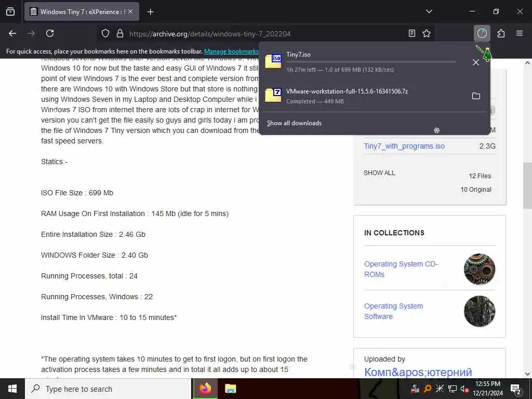The height and width of the screenshot is (399, 532).
Task: Click the scrollbar down arrow
Action: [528, 374]
